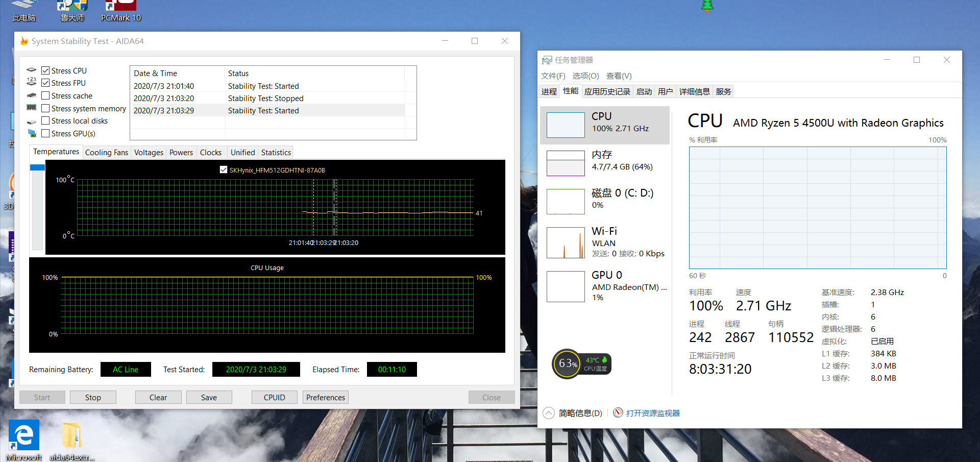
Task: Click the Task Manager title bar icon
Action: (x=547, y=60)
